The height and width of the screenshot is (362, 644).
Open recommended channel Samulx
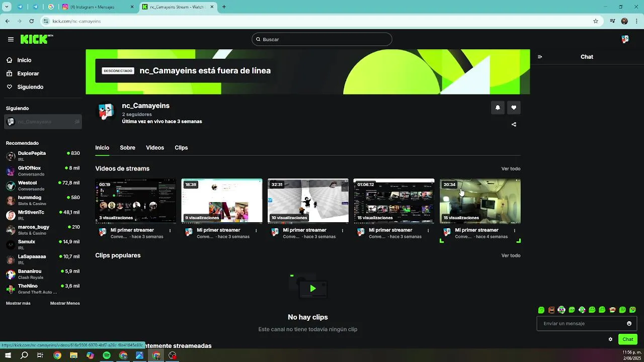tap(43, 244)
